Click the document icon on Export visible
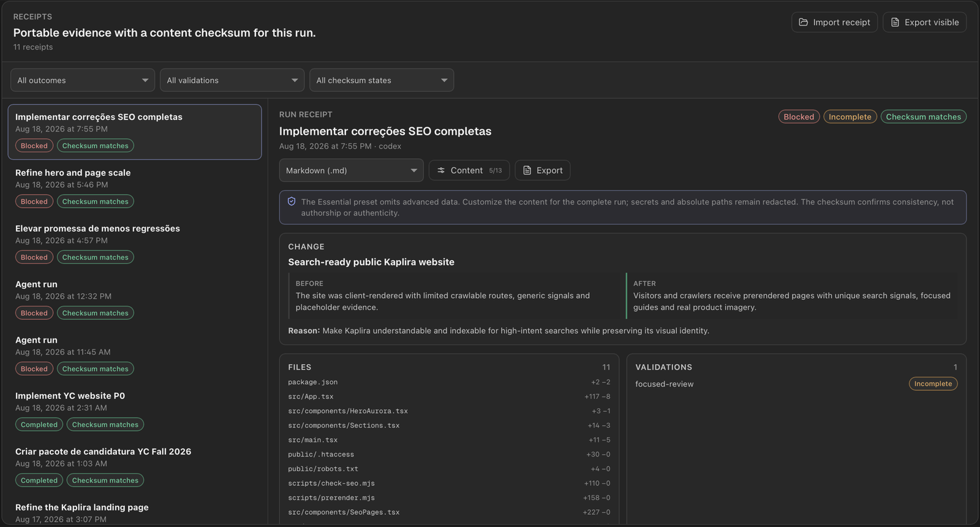980x527 pixels. coord(895,22)
